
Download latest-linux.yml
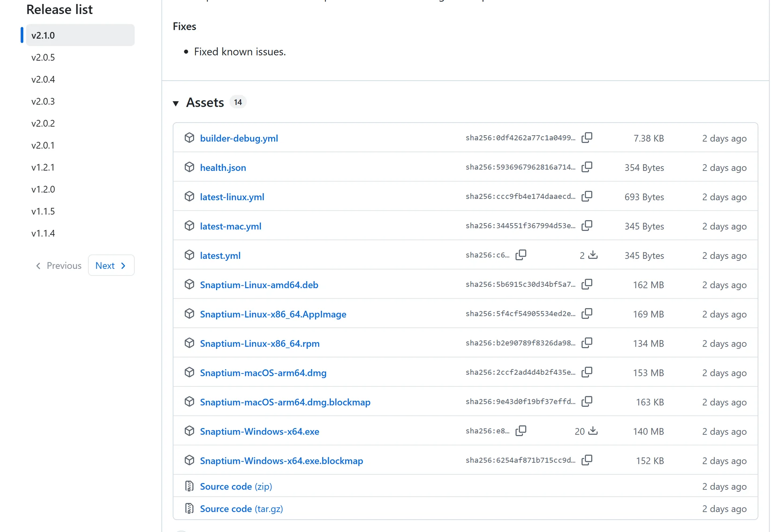pyautogui.click(x=232, y=197)
